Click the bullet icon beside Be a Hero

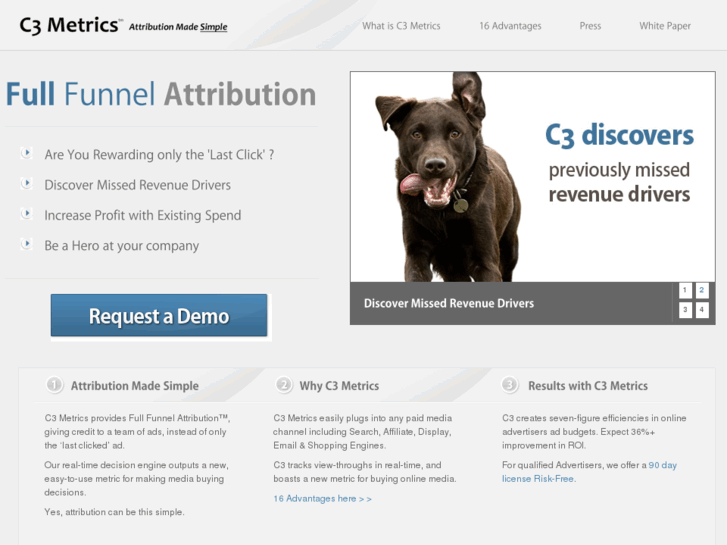(27, 244)
